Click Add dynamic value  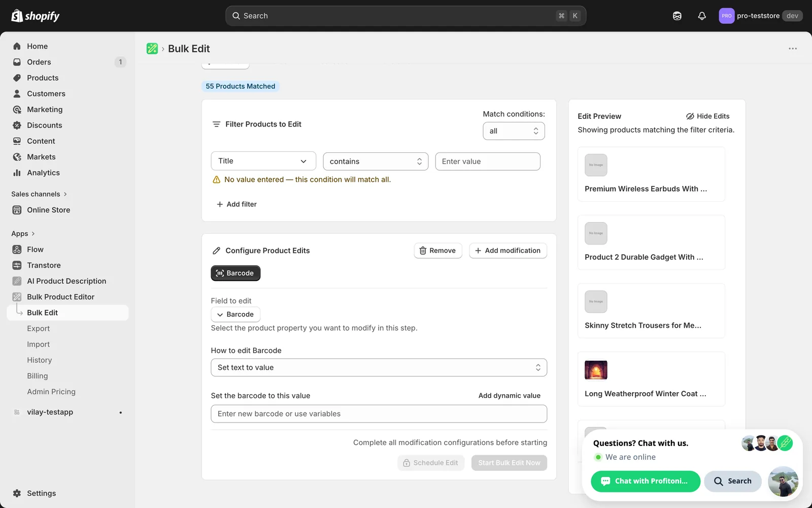tap(510, 396)
